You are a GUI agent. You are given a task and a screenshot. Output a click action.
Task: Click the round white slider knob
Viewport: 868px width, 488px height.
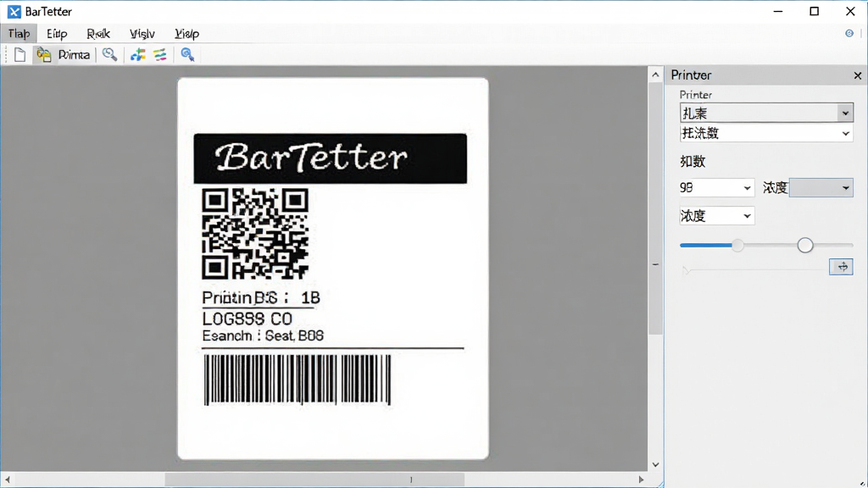[805, 245]
